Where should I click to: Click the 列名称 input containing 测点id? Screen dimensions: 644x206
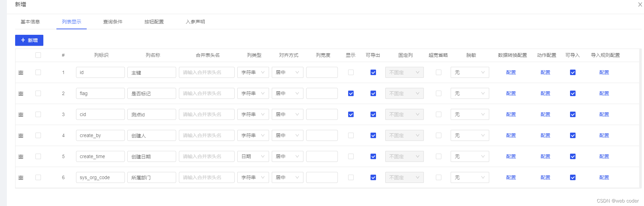[152, 114]
